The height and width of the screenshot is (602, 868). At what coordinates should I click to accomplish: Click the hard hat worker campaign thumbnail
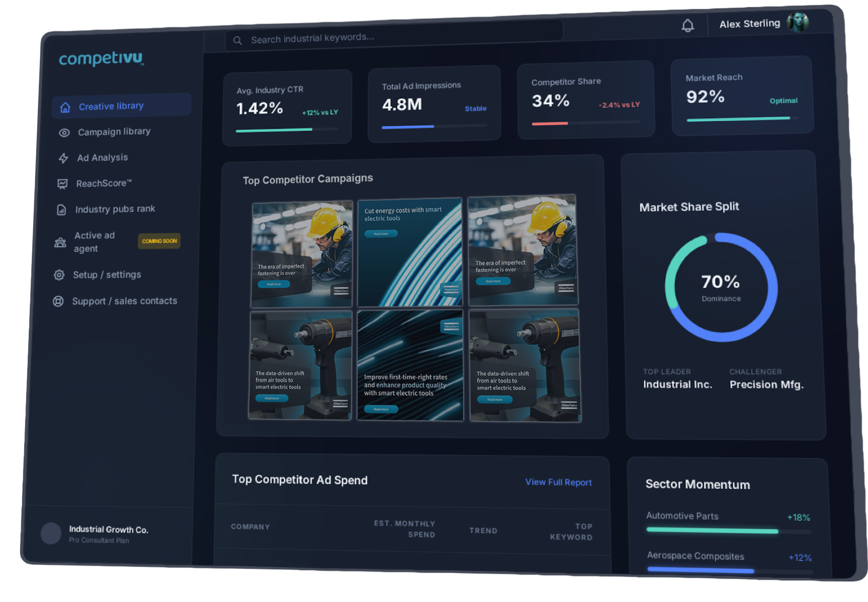302,251
